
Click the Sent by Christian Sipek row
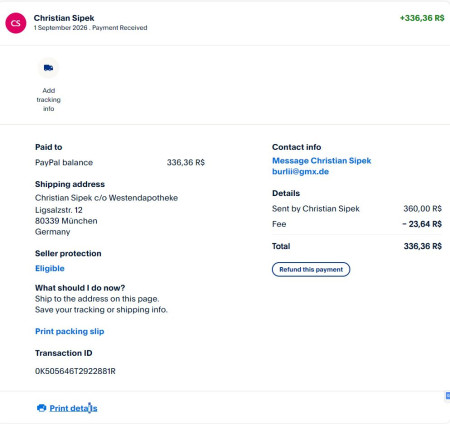(x=357, y=209)
